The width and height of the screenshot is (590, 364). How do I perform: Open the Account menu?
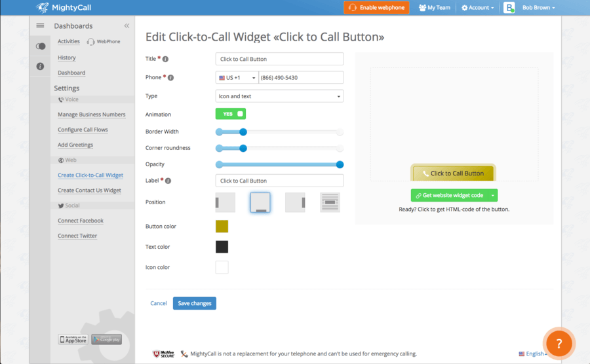pos(477,7)
